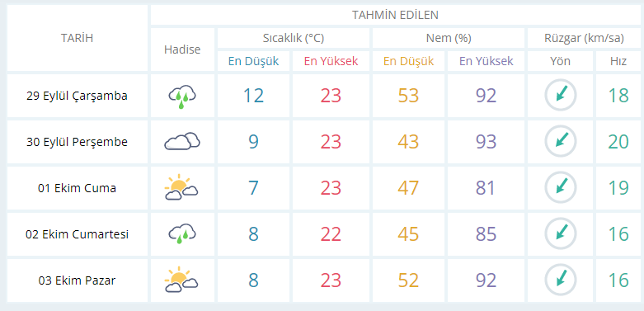Select the 02 Ekim Cumartesi date cell

tap(78, 234)
